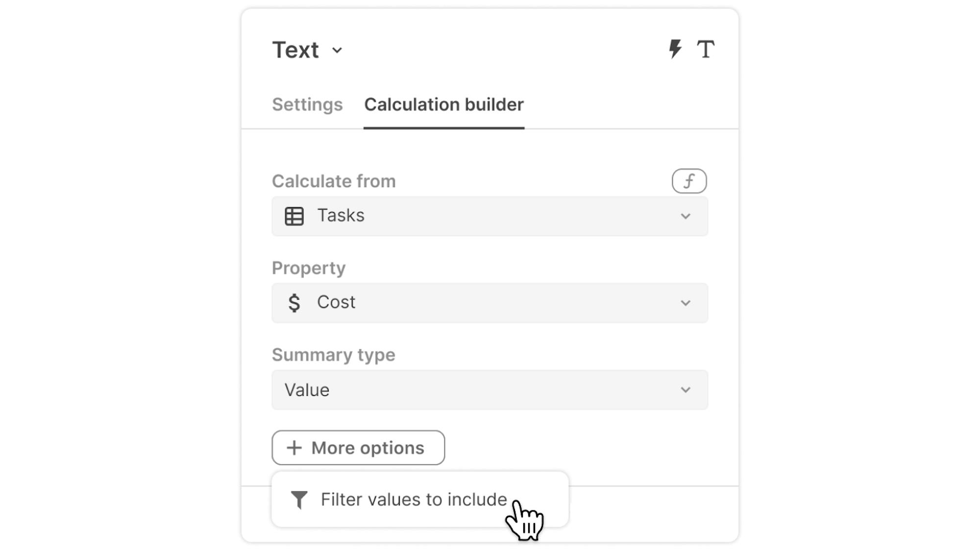Switch to the Settings tab
The width and height of the screenshot is (980, 551).
[307, 105]
